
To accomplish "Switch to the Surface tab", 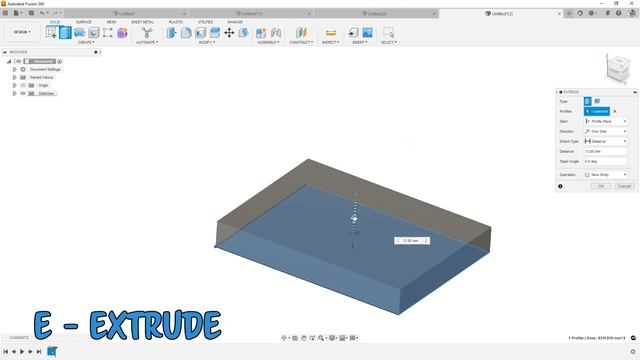I will pyautogui.click(x=84, y=22).
